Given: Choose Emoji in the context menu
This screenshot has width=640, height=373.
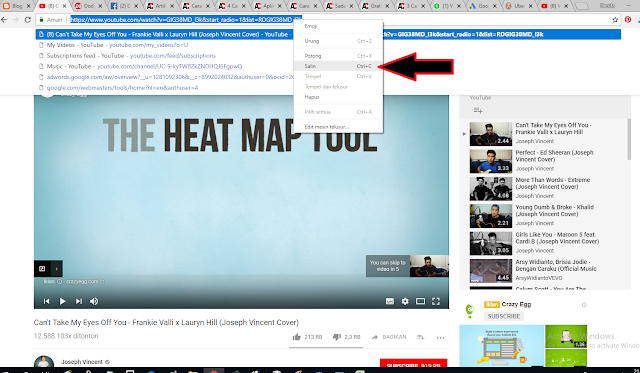Looking at the screenshot, I should [x=338, y=26].
